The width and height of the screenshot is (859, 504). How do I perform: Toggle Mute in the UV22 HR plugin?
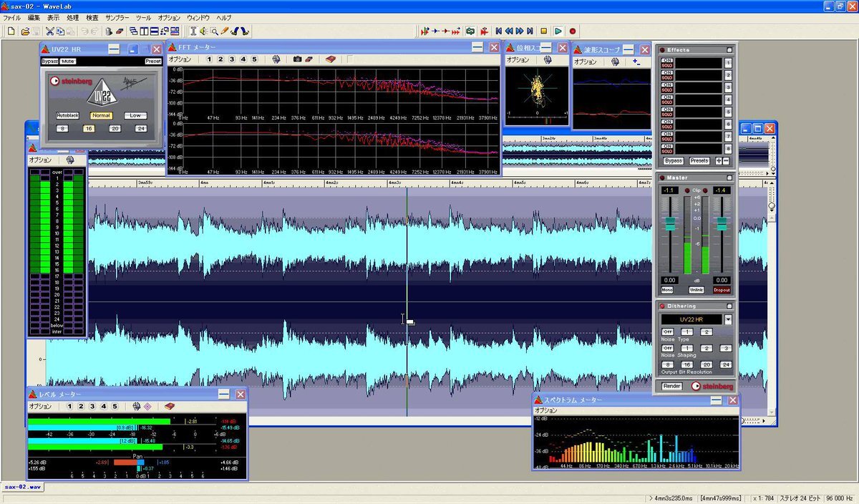click(x=68, y=62)
